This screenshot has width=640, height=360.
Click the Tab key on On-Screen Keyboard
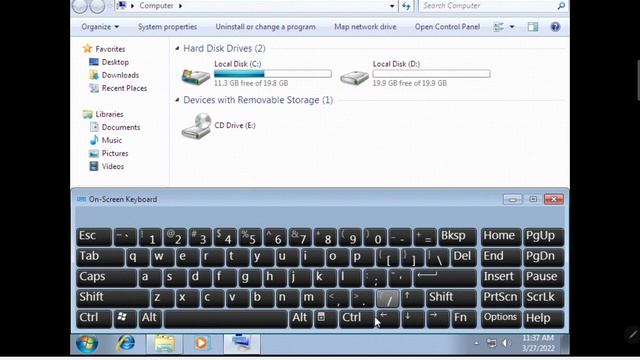100,257
